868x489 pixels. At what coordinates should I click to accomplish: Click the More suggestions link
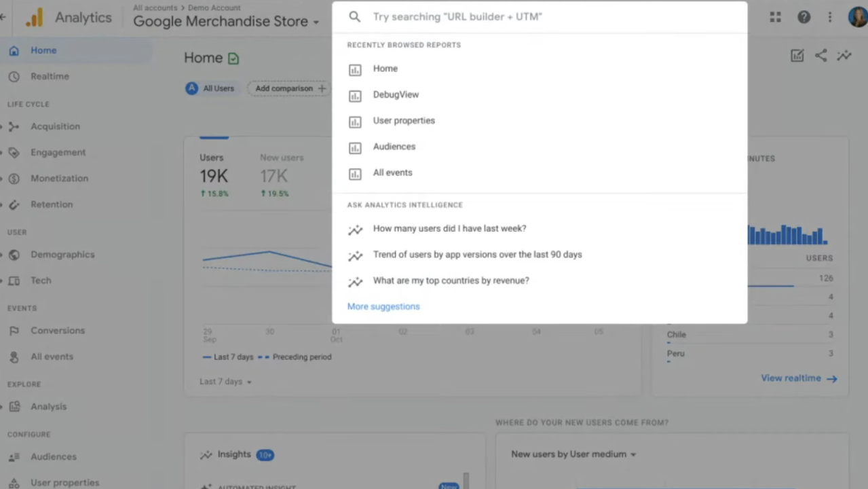point(383,306)
